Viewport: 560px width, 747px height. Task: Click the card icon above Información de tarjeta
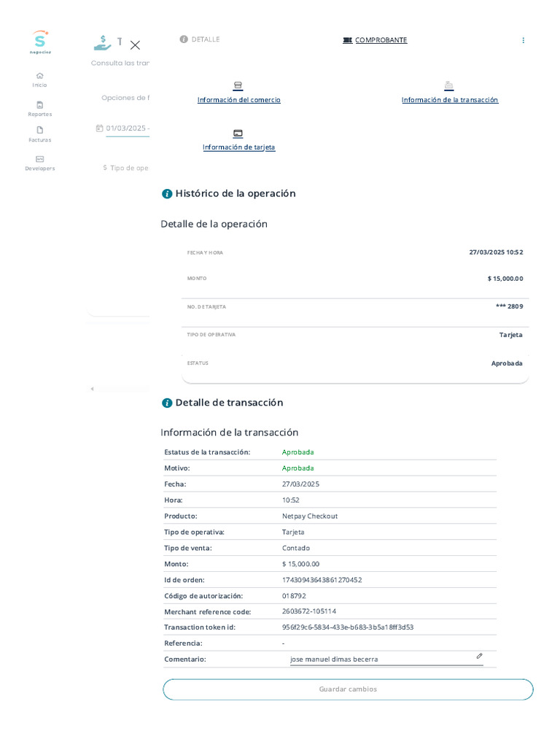point(238,133)
